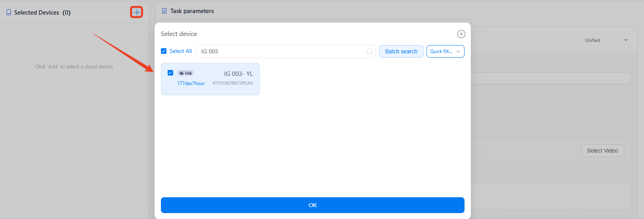The width and height of the screenshot is (644, 219).
Task: Click the 177day7hour remaining time text
Action: click(x=191, y=83)
